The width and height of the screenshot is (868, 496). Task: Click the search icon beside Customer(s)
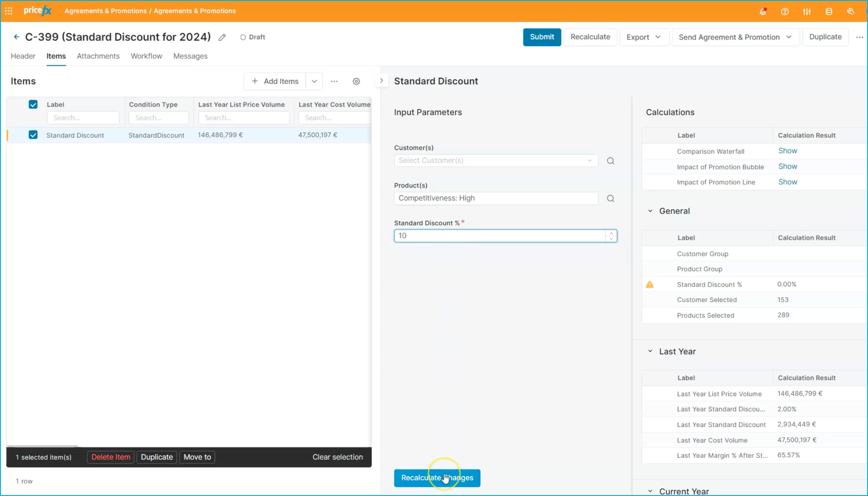point(611,161)
